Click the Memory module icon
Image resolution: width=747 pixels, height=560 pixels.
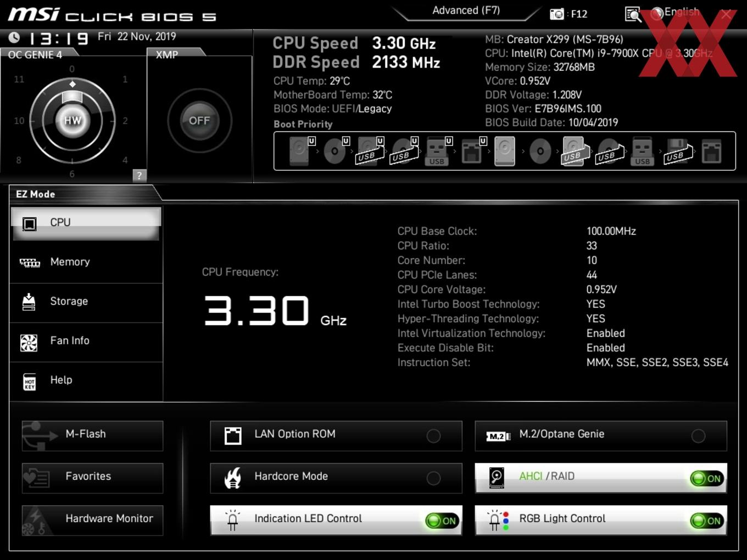(x=30, y=263)
